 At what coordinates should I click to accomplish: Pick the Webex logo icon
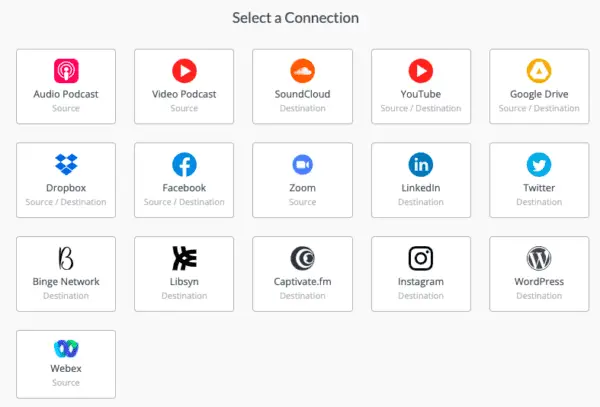point(66,351)
